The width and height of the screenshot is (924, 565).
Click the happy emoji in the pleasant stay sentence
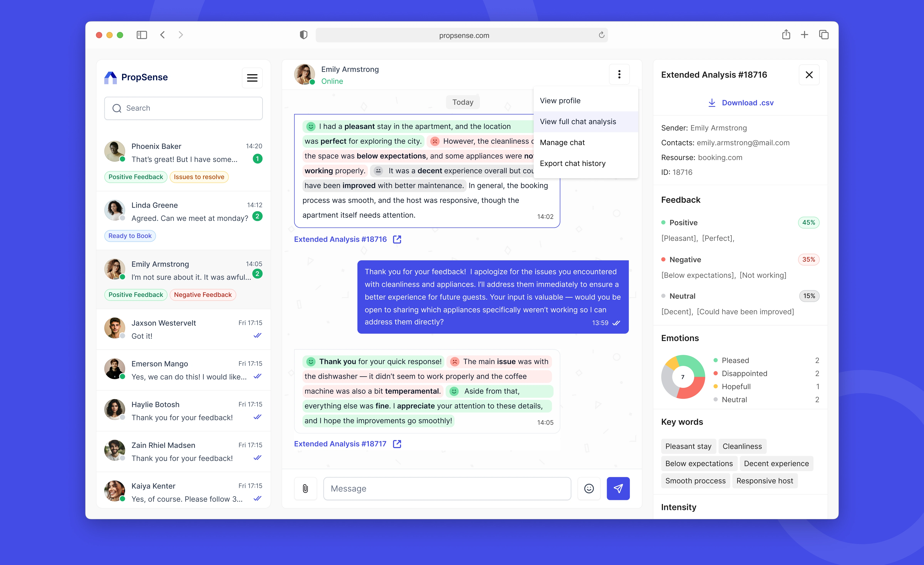pyautogui.click(x=311, y=127)
